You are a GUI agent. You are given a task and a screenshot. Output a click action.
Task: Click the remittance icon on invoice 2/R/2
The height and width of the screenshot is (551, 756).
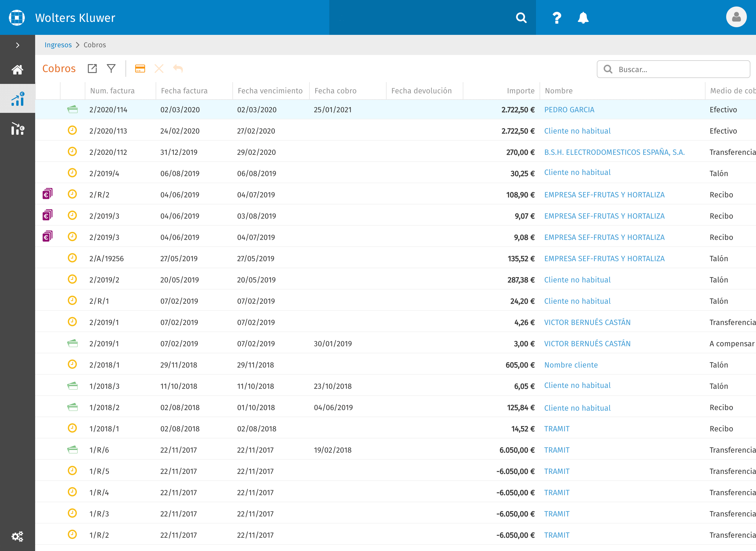[x=47, y=194]
